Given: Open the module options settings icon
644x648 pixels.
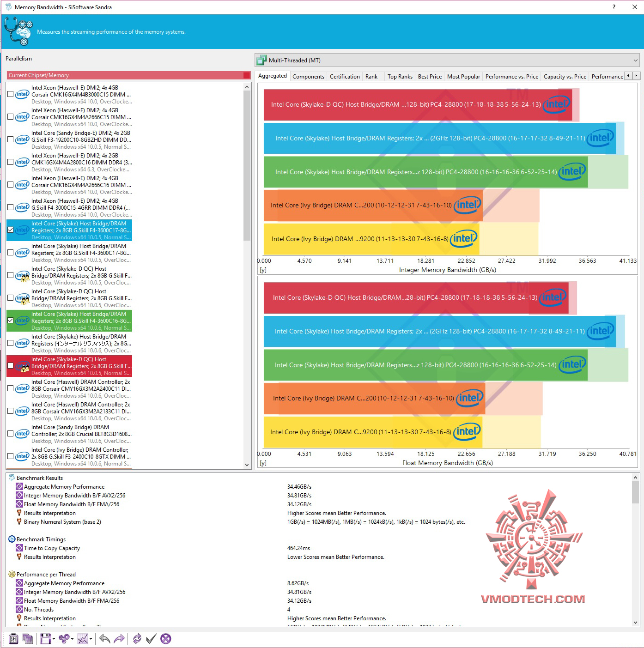Looking at the screenshot, I should pyautogui.click(x=13, y=639).
